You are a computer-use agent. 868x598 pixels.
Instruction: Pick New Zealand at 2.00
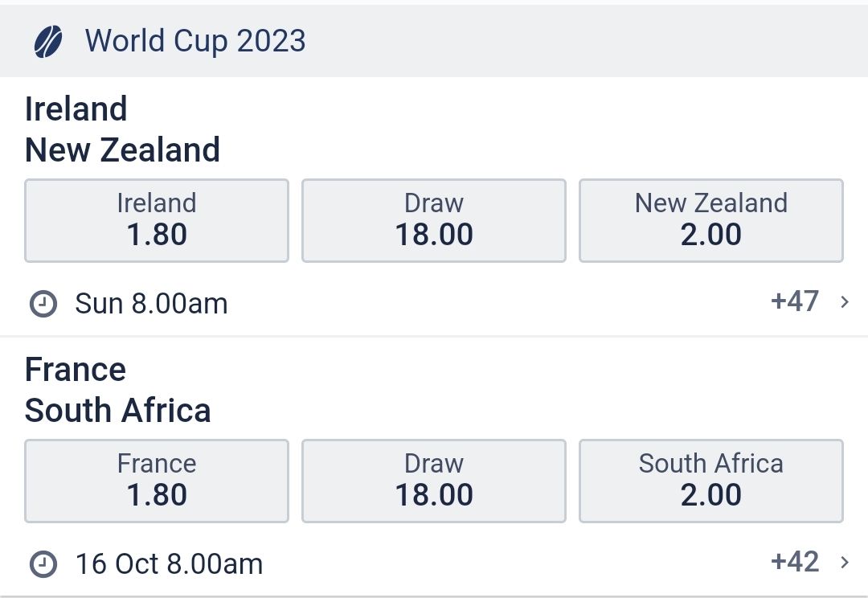pos(710,220)
